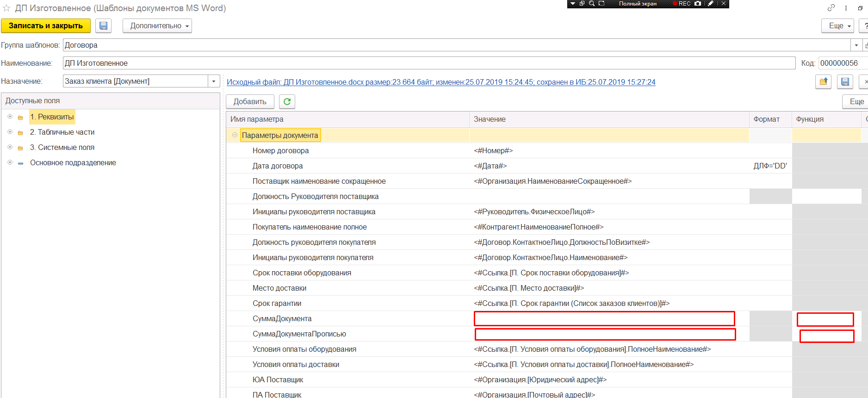Screen dimensions: 868x398
Task: Open the Назначение dropdown list
Action: [213, 81]
